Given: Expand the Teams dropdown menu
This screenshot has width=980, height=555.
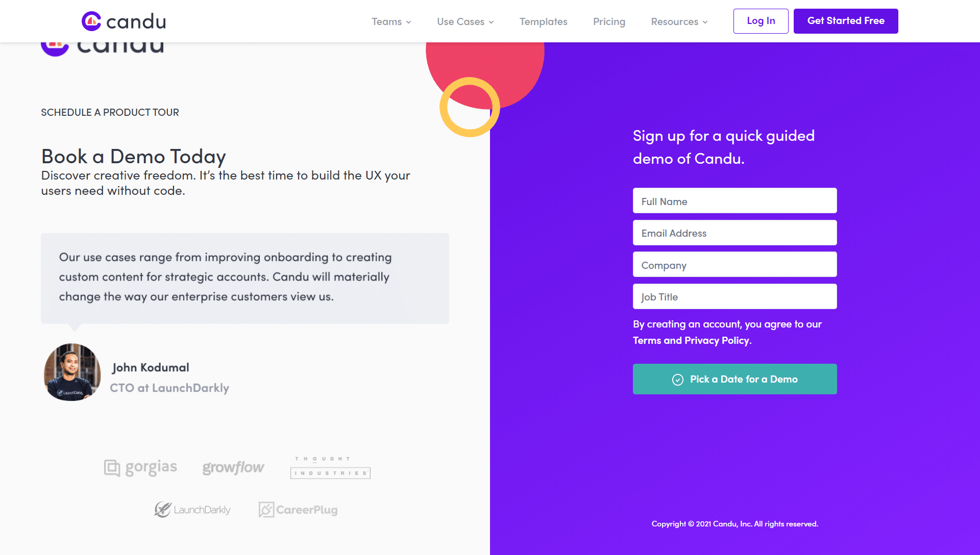Looking at the screenshot, I should click(x=391, y=21).
